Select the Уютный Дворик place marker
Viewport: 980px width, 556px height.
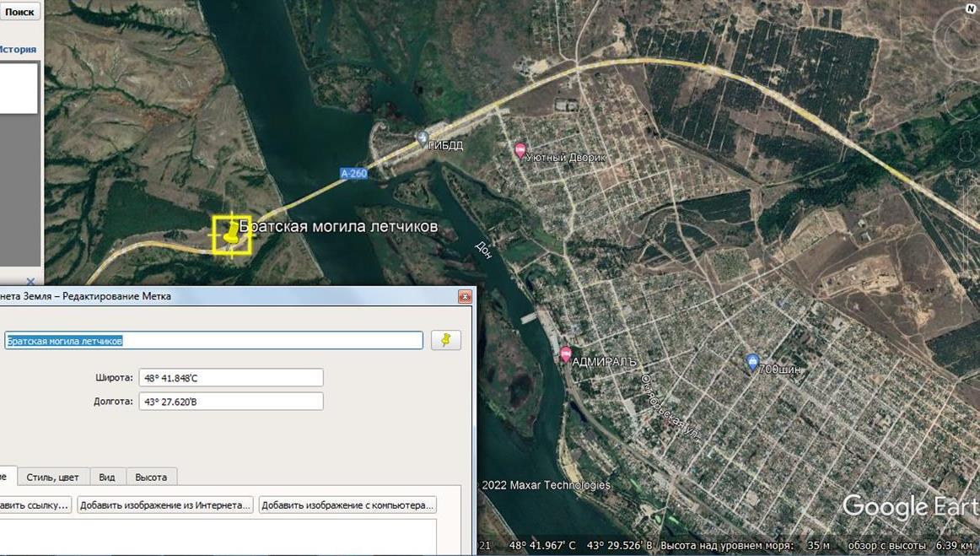point(520,150)
